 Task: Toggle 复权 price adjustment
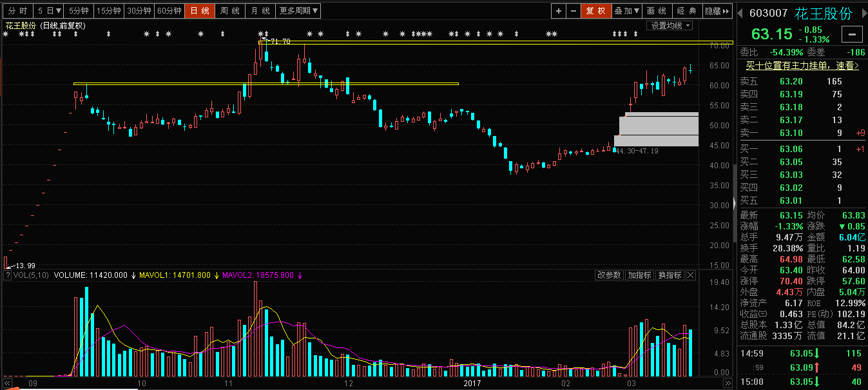595,11
